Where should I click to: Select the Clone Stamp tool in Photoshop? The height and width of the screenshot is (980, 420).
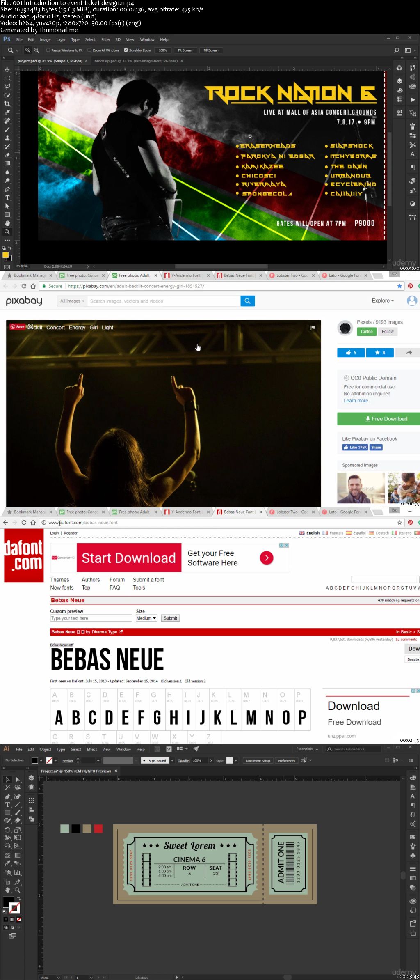(7, 138)
